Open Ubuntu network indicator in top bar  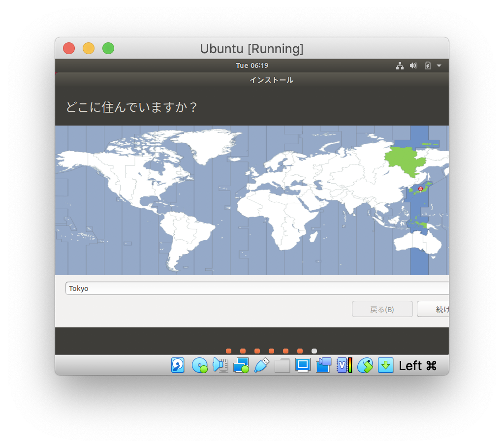(400, 65)
